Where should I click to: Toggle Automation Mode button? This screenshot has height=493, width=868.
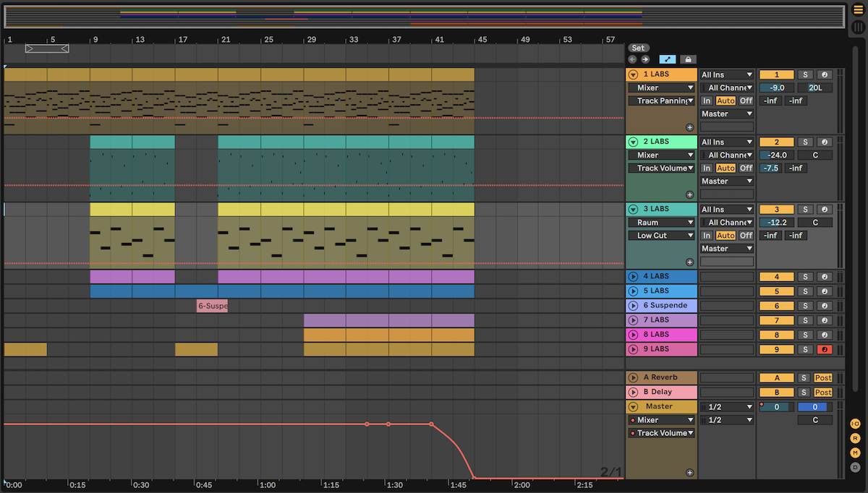coord(667,59)
